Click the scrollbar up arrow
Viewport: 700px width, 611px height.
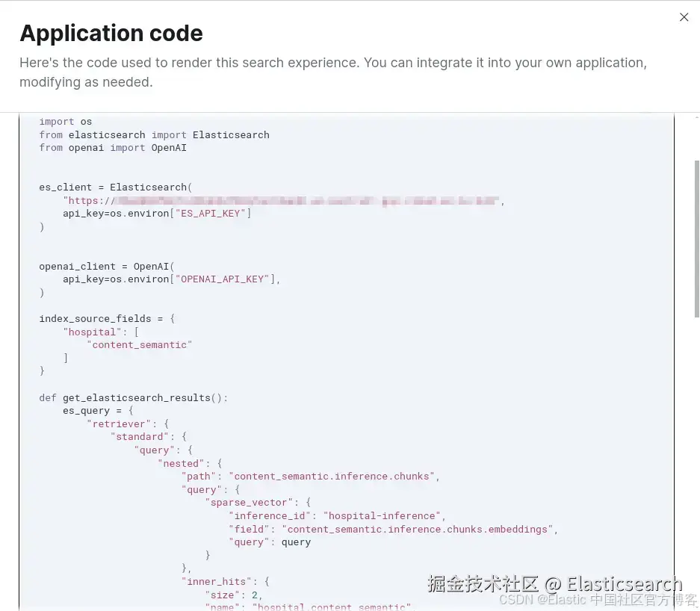pyautogui.click(x=696, y=118)
